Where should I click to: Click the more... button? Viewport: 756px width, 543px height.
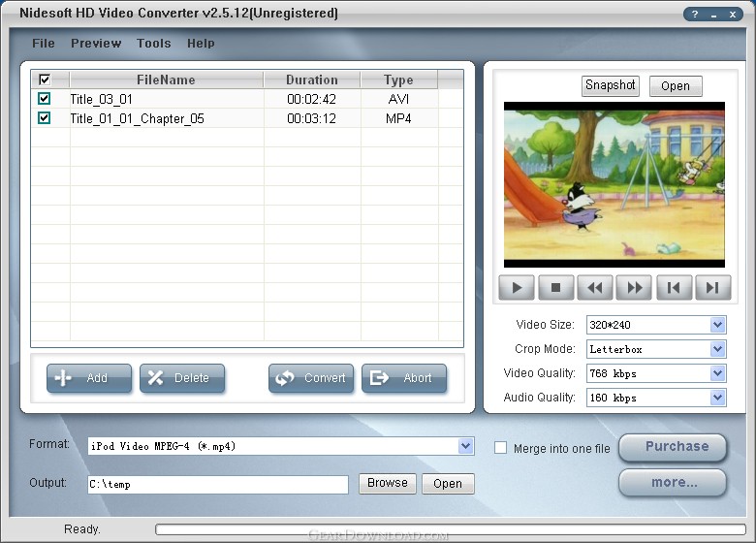pos(673,483)
